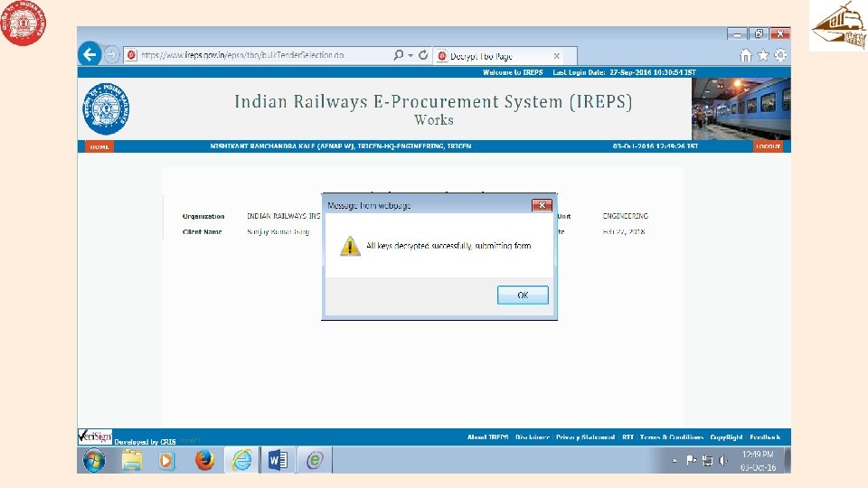Open the About IREPS footer link
Image resolution: width=868 pixels, height=488 pixels.
click(487, 437)
